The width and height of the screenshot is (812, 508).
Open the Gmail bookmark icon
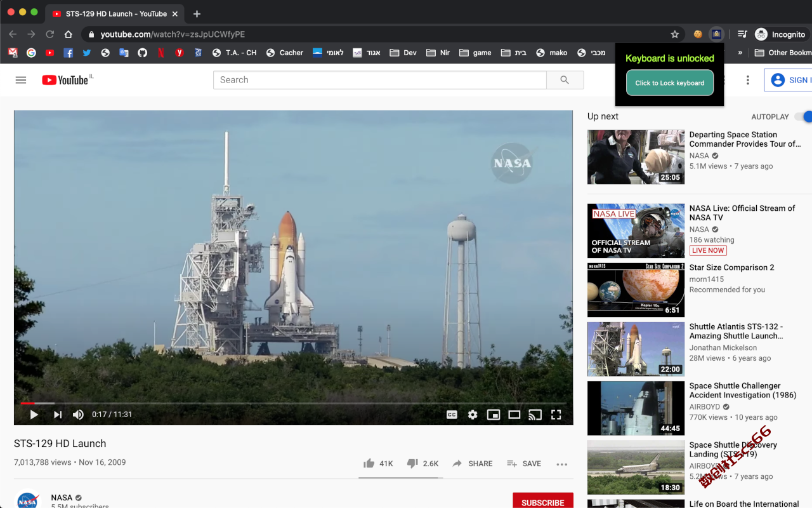click(x=13, y=53)
